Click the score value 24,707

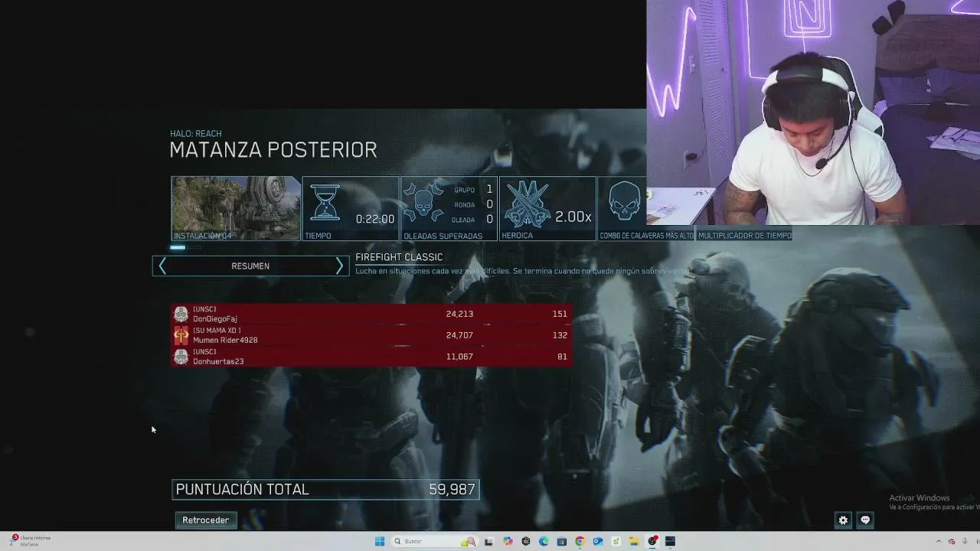point(459,335)
